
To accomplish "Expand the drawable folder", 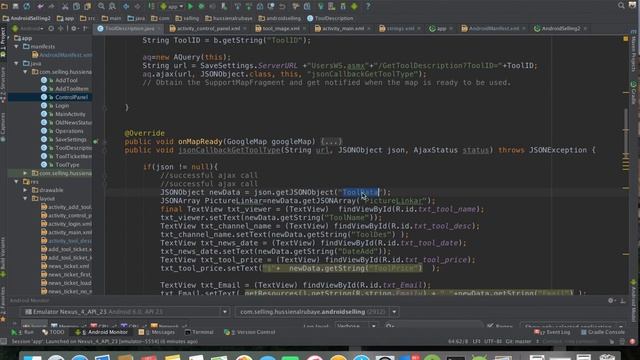I will coord(25,190).
